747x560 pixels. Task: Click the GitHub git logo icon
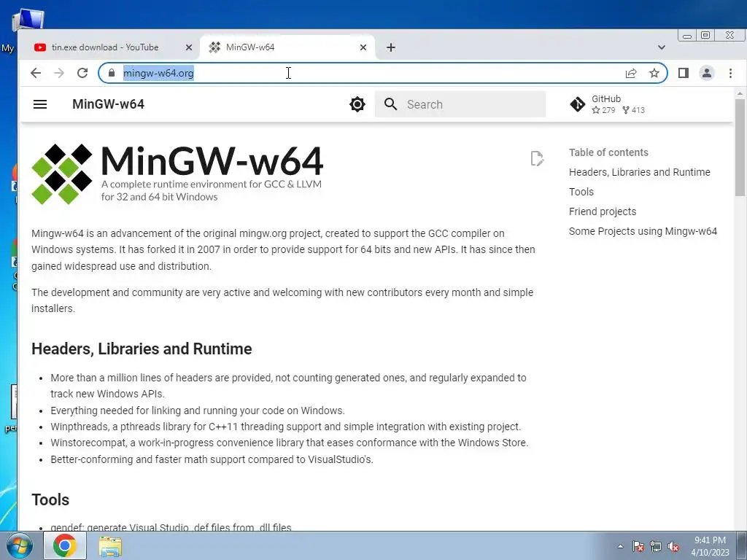tap(578, 104)
